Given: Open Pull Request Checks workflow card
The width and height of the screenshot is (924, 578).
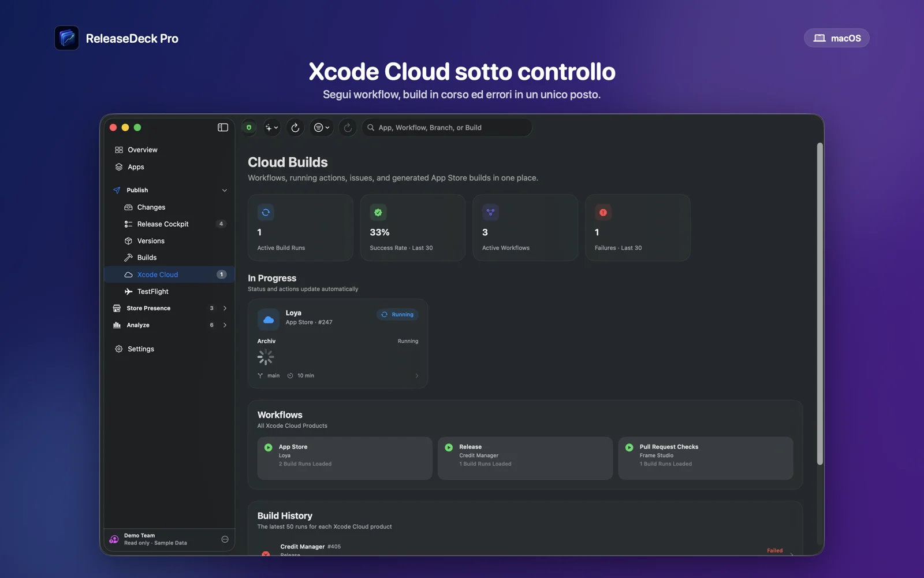Looking at the screenshot, I should pyautogui.click(x=706, y=458).
